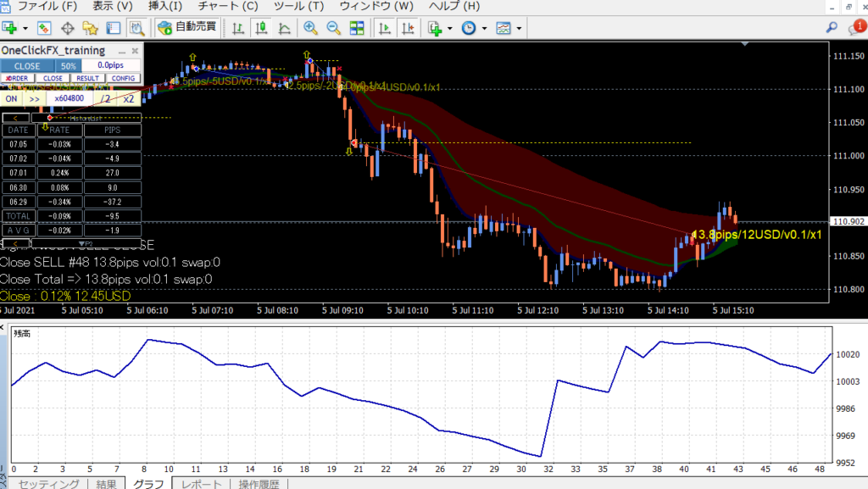Select the bar chart display icon

click(239, 28)
